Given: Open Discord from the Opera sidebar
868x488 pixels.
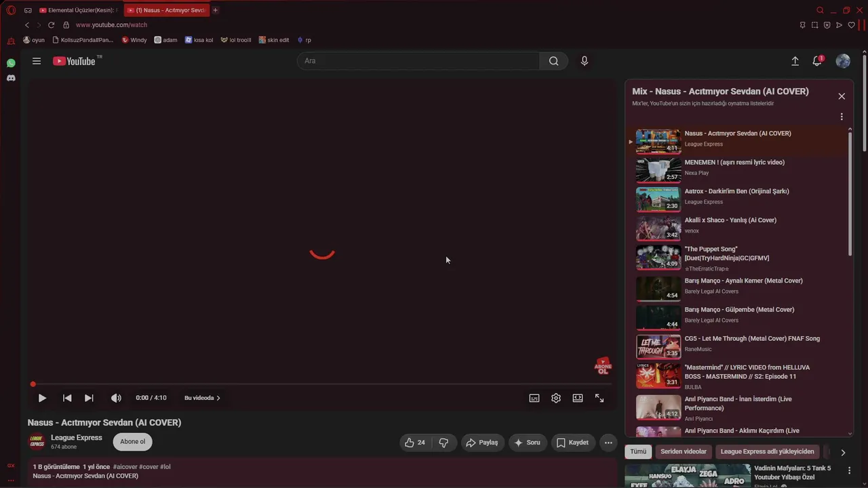Looking at the screenshot, I should point(11,78).
